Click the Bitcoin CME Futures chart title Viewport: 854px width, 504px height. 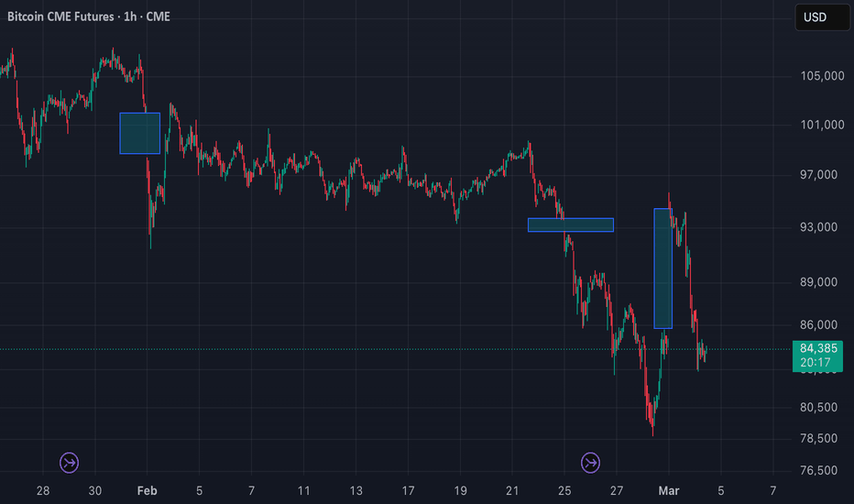pos(89,16)
